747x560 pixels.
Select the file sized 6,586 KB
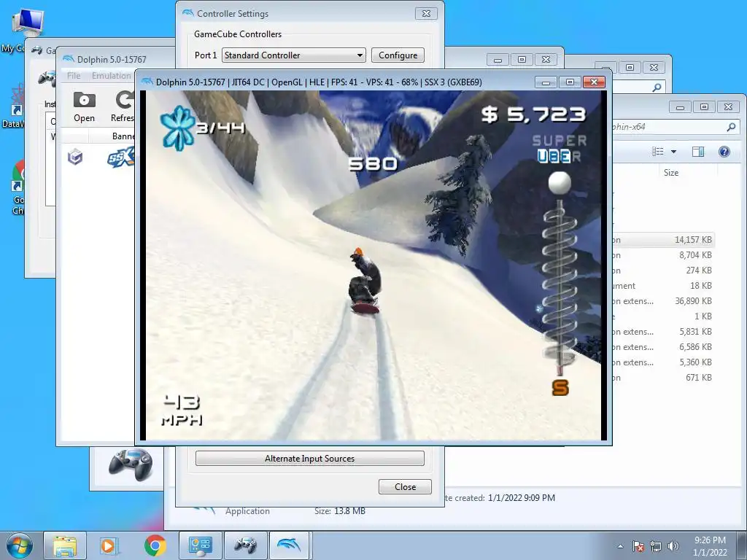tap(663, 346)
